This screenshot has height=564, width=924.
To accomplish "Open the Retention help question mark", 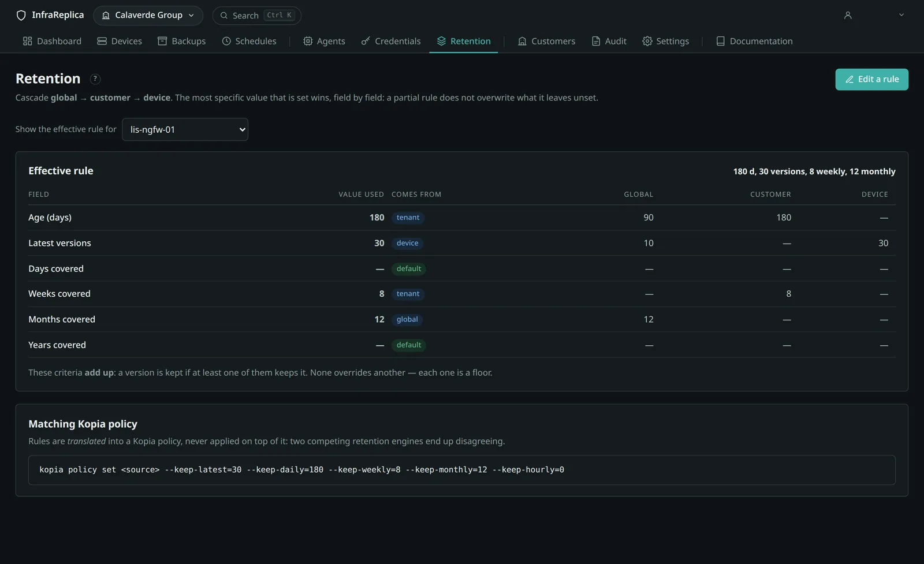I will pyautogui.click(x=95, y=79).
